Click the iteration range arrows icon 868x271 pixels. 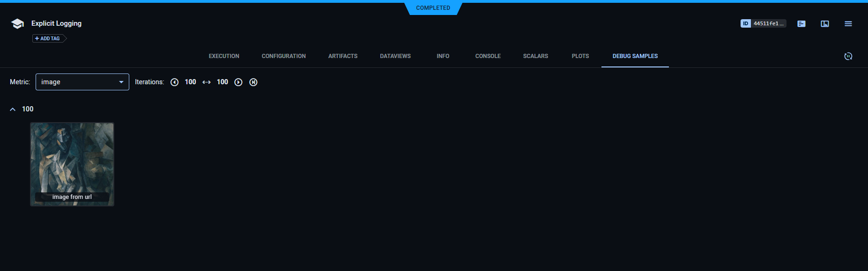[206, 82]
